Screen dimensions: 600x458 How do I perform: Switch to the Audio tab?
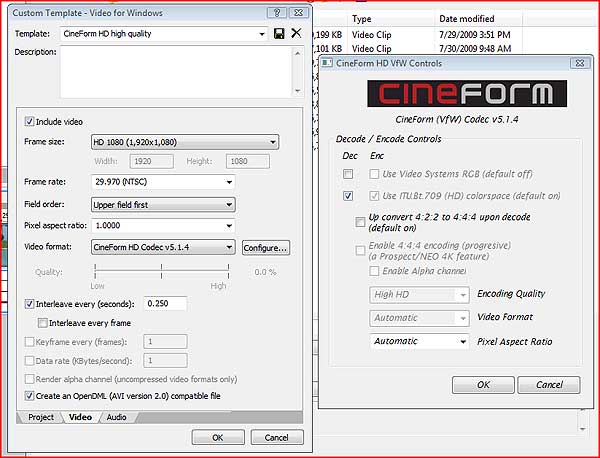116,417
